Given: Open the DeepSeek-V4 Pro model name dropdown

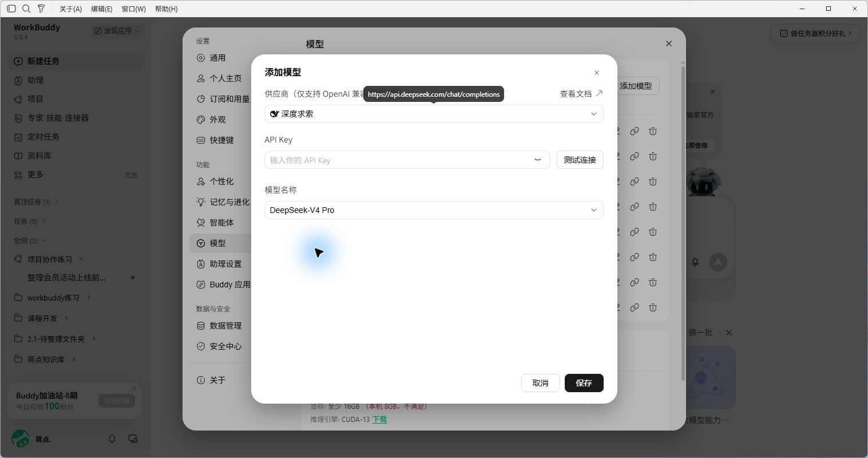Looking at the screenshot, I should tap(434, 210).
